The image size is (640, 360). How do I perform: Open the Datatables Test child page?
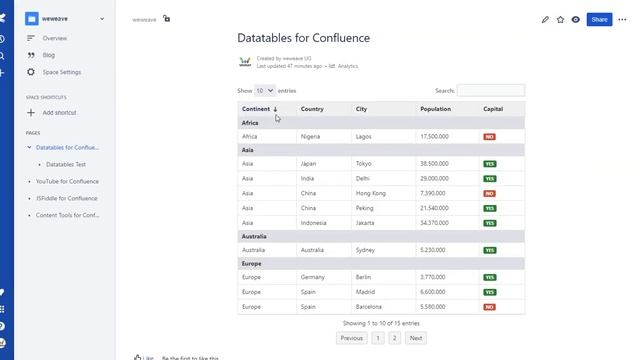(66, 164)
